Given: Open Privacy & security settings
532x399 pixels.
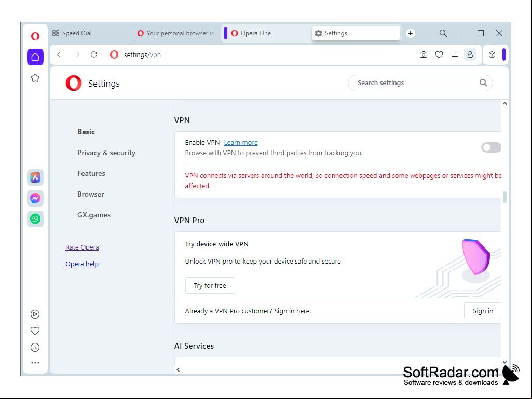Looking at the screenshot, I should (106, 153).
